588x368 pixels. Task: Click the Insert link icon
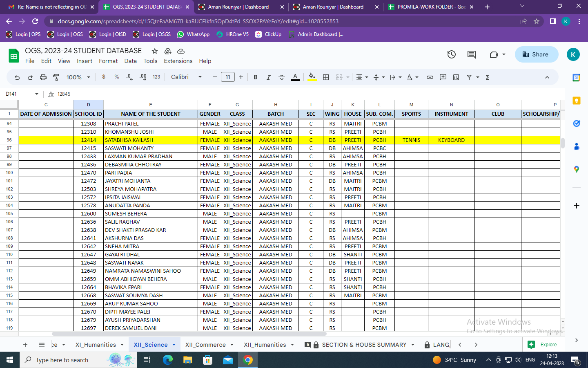click(430, 77)
